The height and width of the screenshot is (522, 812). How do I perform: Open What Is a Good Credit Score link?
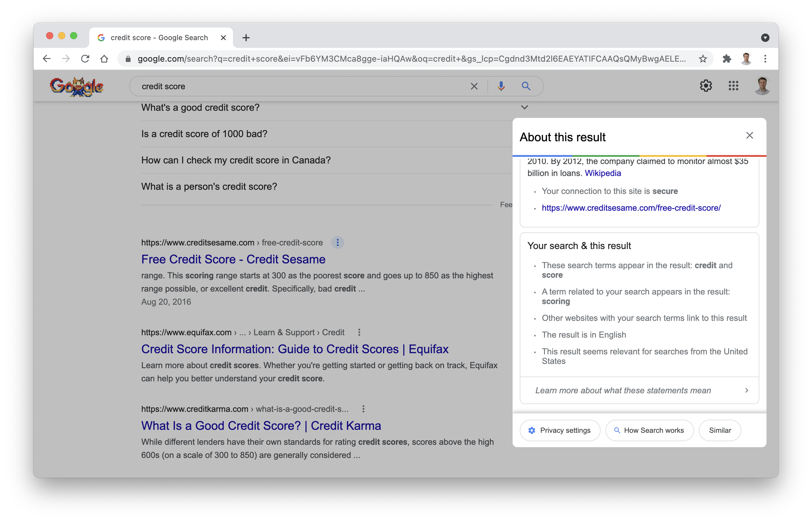coord(261,426)
